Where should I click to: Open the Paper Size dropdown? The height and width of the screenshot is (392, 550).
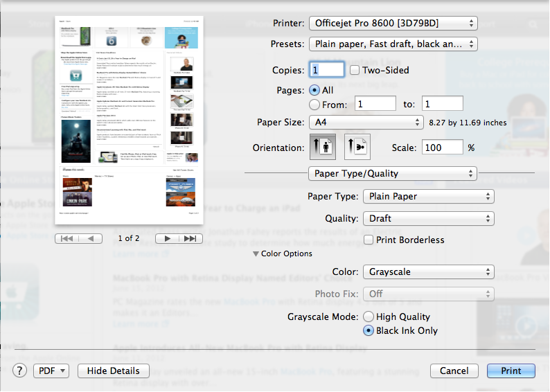pyautogui.click(x=366, y=123)
